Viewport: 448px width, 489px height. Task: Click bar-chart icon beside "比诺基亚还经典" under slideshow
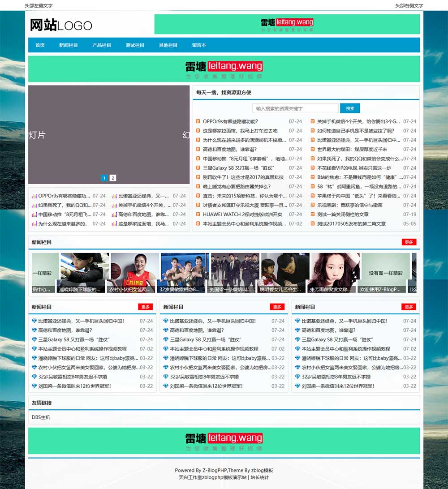pyautogui.click(x=114, y=196)
